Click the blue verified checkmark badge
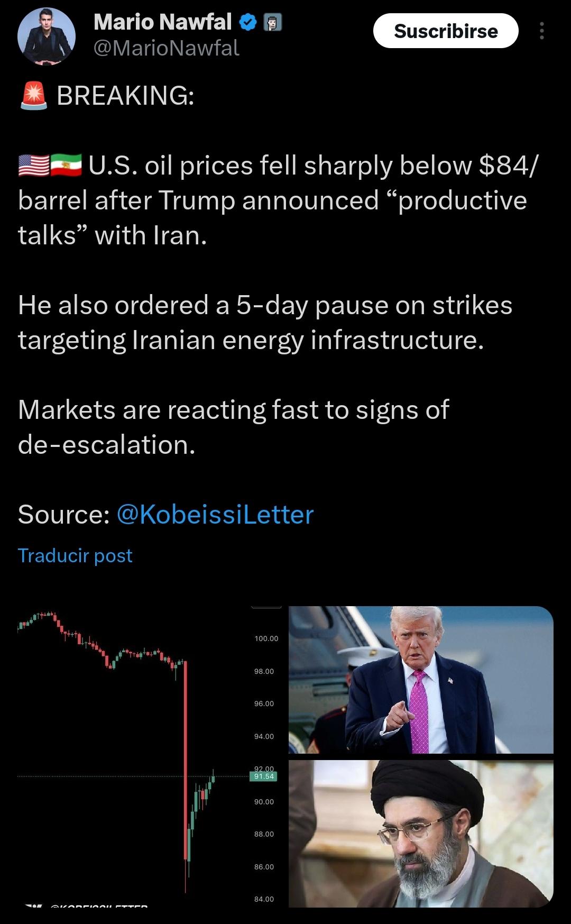This screenshot has width=571, height=924. pyautogui.click(x=248, y=22)
